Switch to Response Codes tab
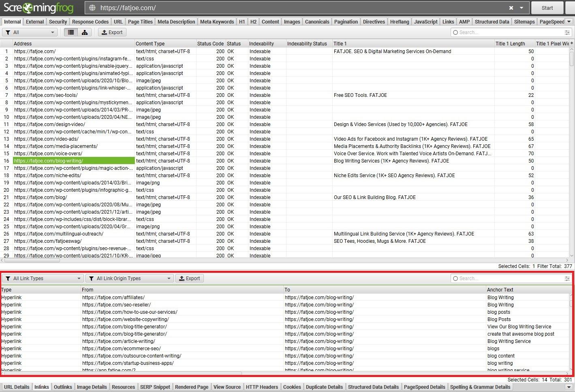Screen dimensions: 575x392 pos(90,22)
